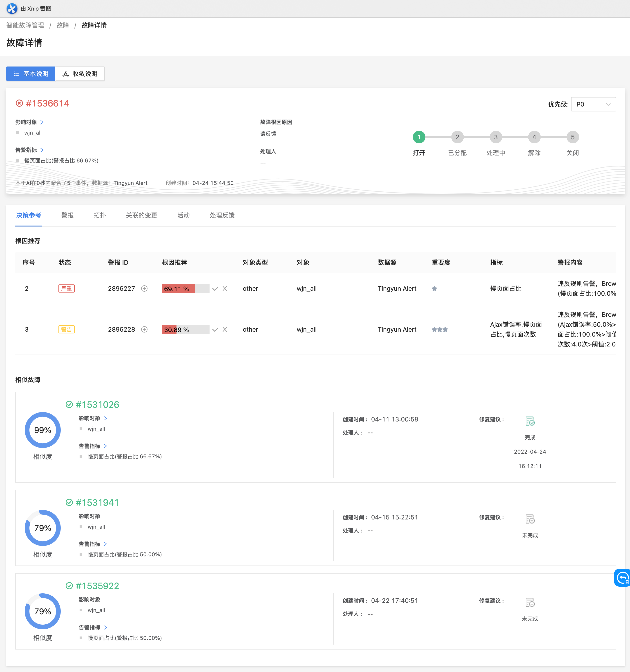
Task: Open the 优先级 P0 dropdown
Action: click(593, 104)
